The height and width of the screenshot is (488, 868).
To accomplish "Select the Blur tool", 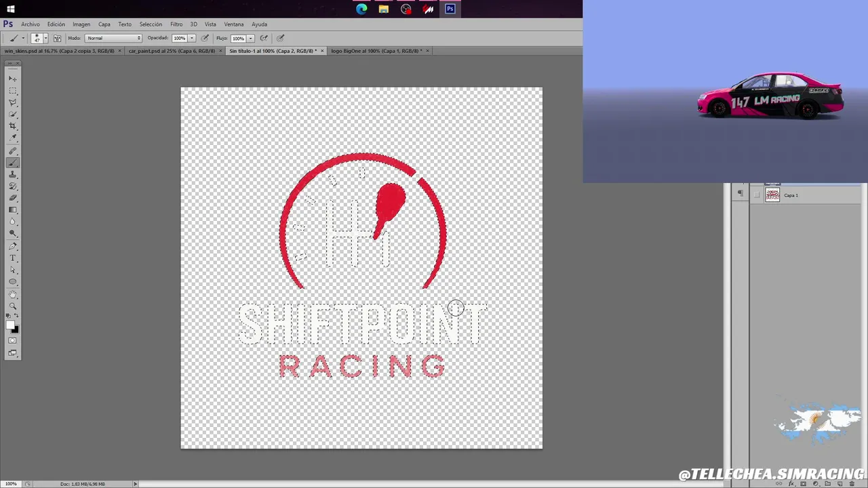I will [13, 222].
